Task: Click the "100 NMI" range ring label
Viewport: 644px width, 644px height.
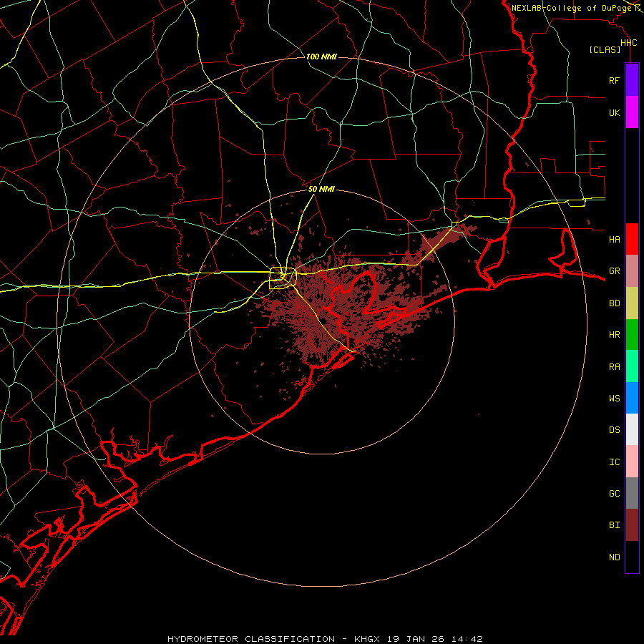Action: click(x=321, y=57)
